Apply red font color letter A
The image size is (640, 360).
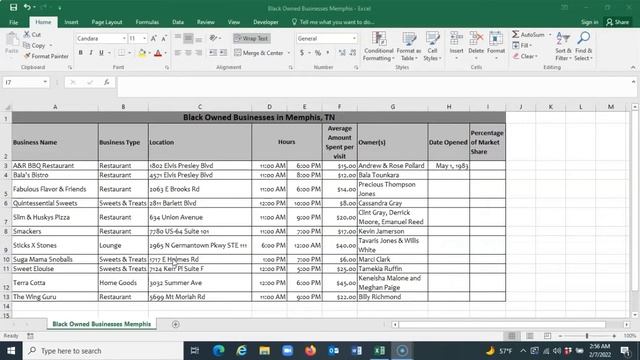[158, 53]
